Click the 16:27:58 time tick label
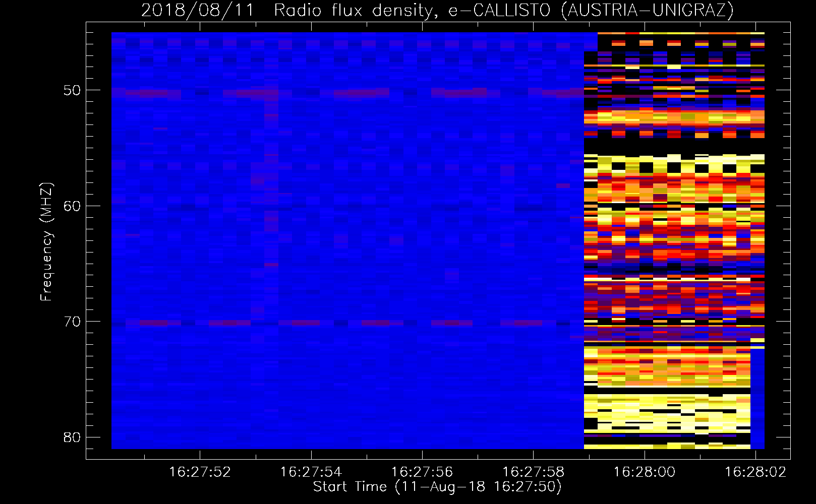816x504 pixels. [x=533, y=472]
